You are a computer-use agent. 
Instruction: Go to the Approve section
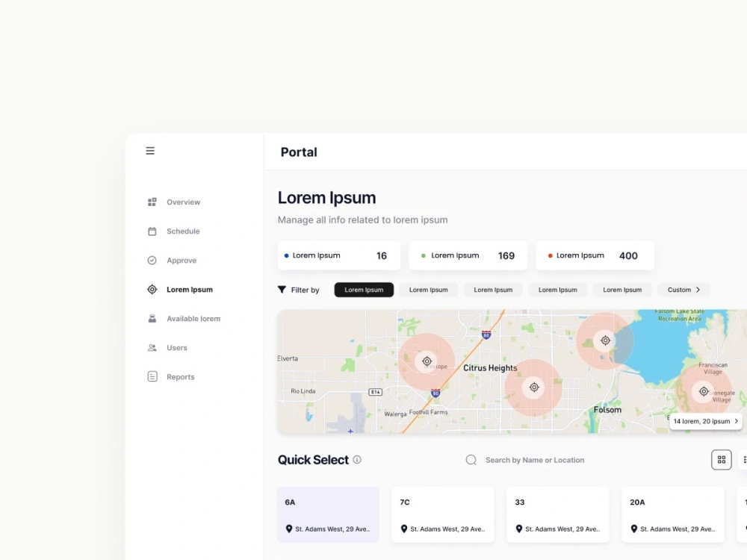[182, 261]
